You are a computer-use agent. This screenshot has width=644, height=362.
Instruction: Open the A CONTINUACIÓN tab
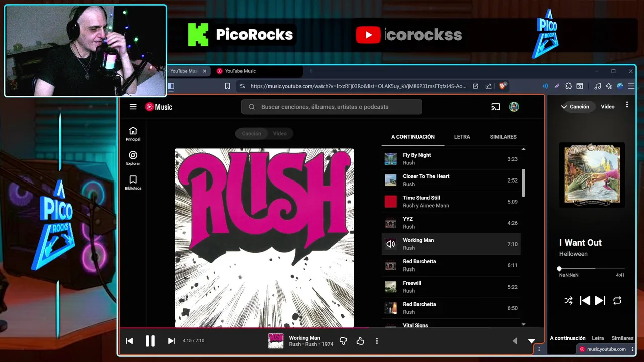pos(413,137)
